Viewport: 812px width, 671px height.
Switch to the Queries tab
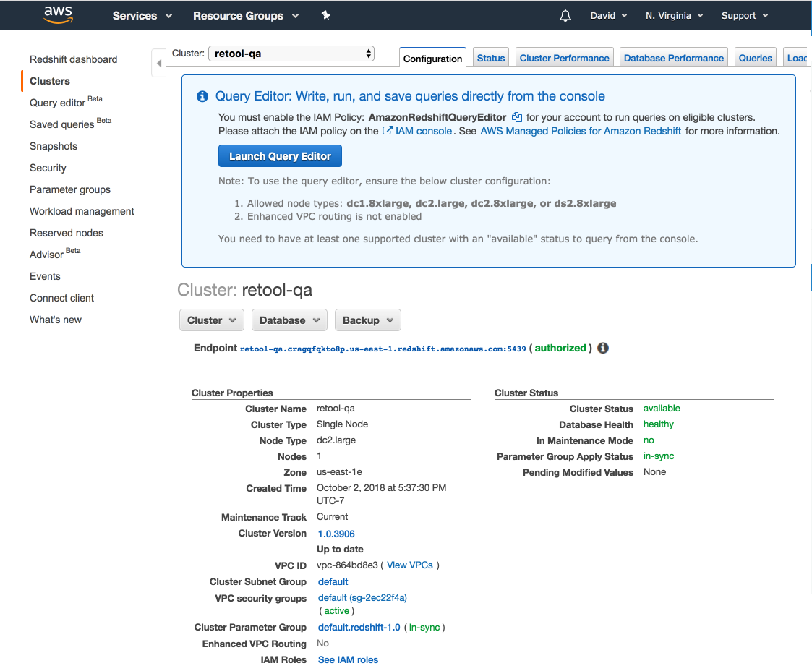pos(755,58)
